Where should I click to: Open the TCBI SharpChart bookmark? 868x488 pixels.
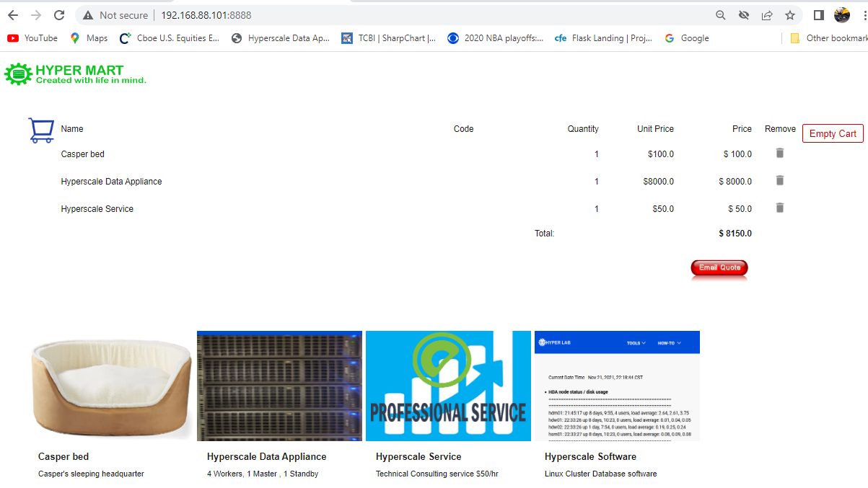389,38
